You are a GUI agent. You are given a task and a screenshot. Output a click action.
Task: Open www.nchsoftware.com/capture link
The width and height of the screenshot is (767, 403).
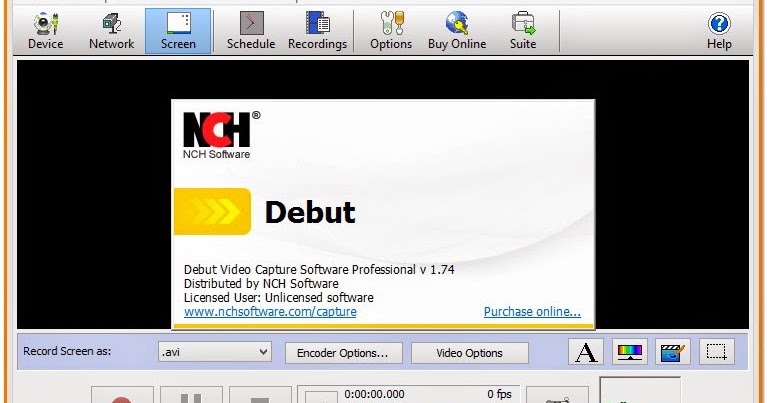tap(270, 312)
